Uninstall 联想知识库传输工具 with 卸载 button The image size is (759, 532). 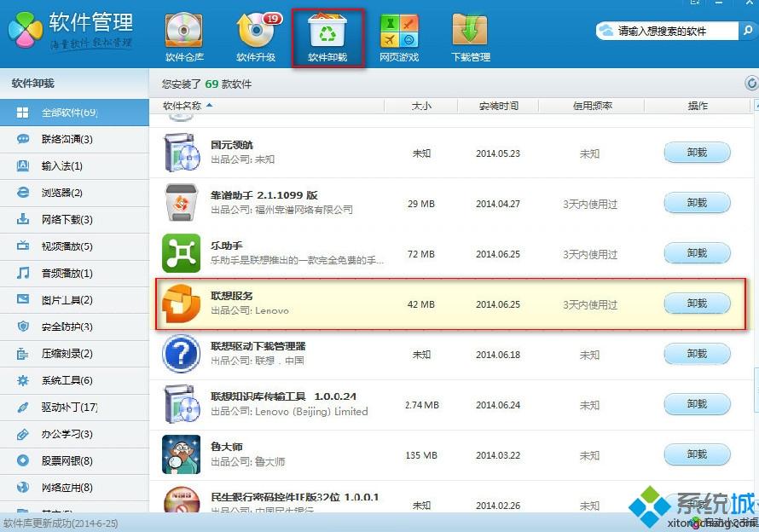(x=697, y=404)
